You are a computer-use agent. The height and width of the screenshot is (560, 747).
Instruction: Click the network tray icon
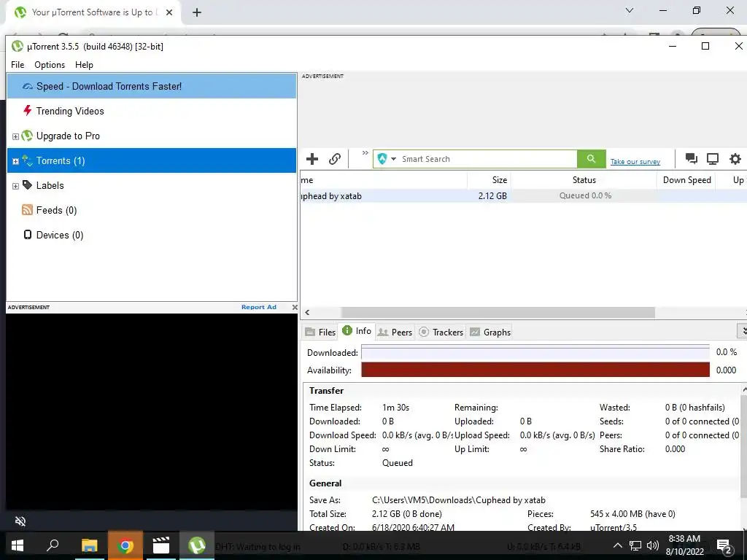[x=635, y=545]
